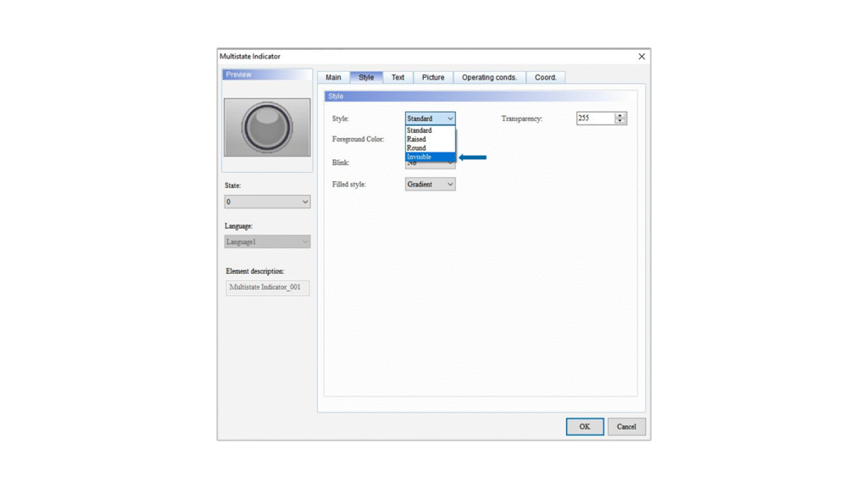Click the Element description text field

coord(267,287)
